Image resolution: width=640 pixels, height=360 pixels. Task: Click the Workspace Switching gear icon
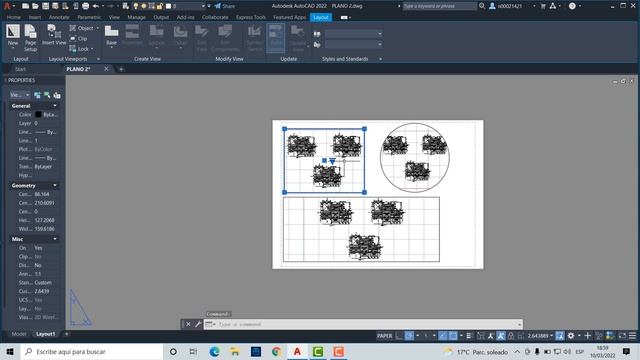click(x=571, y=336)
